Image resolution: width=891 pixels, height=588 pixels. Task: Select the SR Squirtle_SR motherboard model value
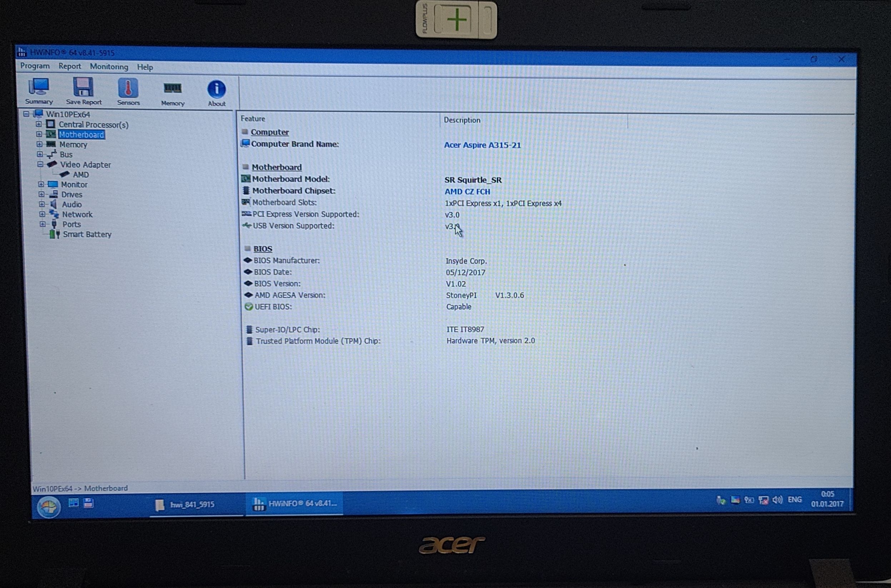coord(473,180)
